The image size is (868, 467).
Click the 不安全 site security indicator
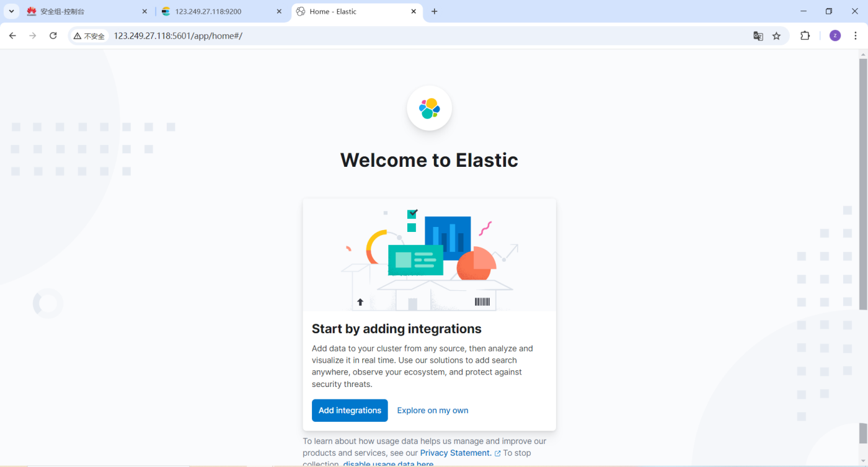coord(89,36)
